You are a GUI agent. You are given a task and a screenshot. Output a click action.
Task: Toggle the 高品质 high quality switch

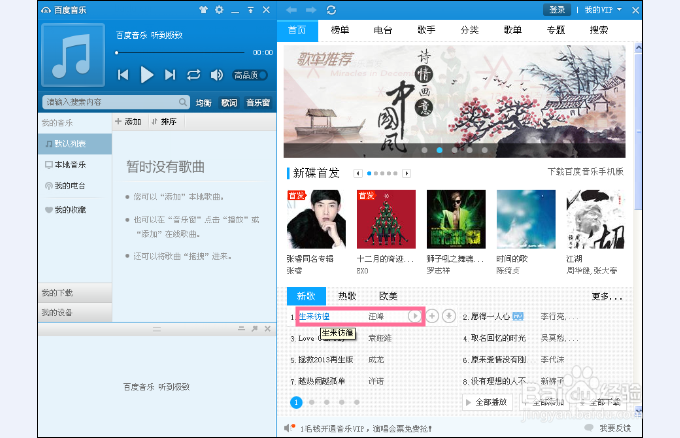pyautogui.click(x=250, y=75)
